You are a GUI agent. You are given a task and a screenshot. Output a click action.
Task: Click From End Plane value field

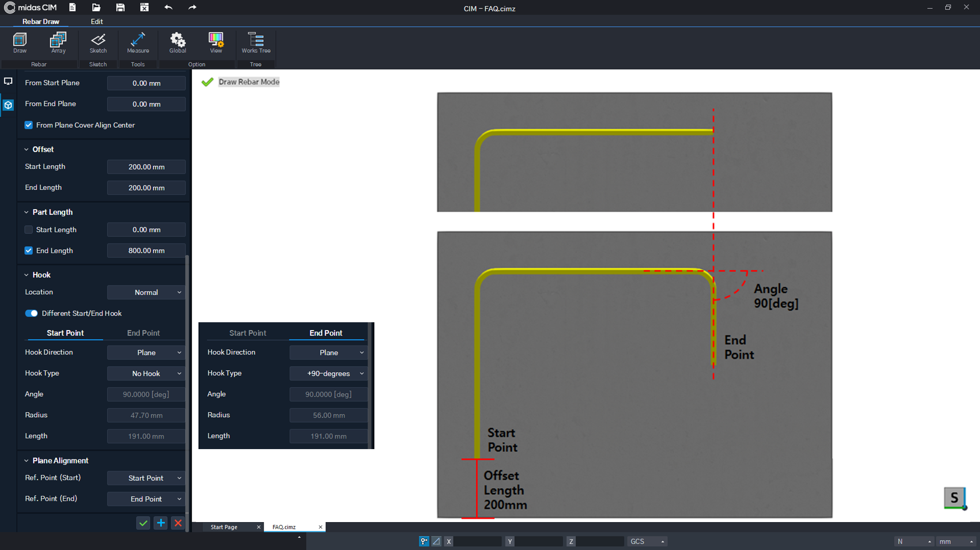(x=146, y=104)
